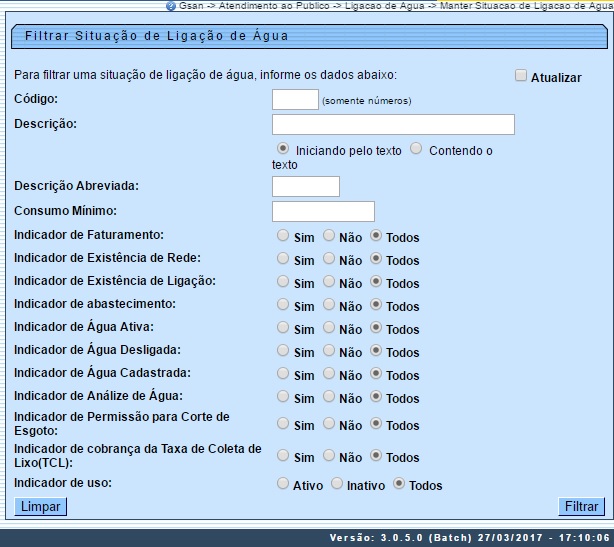Pick Não for Indicador de Água Cadastrada
The height and width of the screenshot is (547, 614).
(329, 374)
